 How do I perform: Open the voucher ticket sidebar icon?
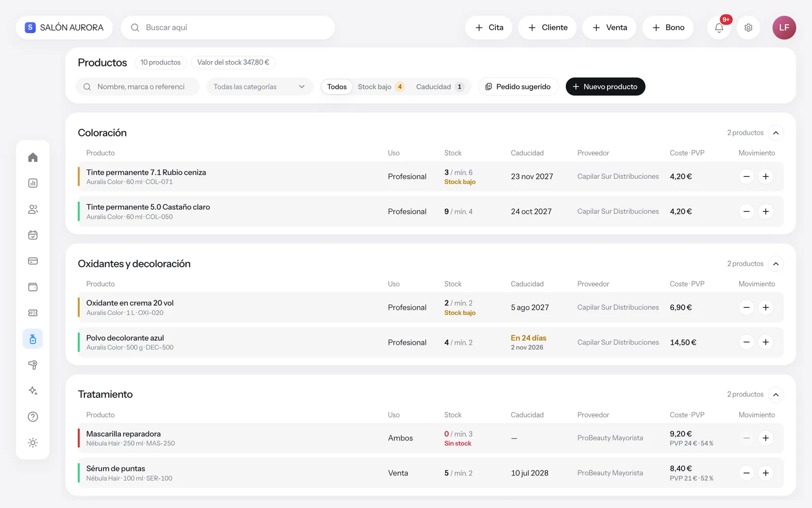(x=33, y=313)
